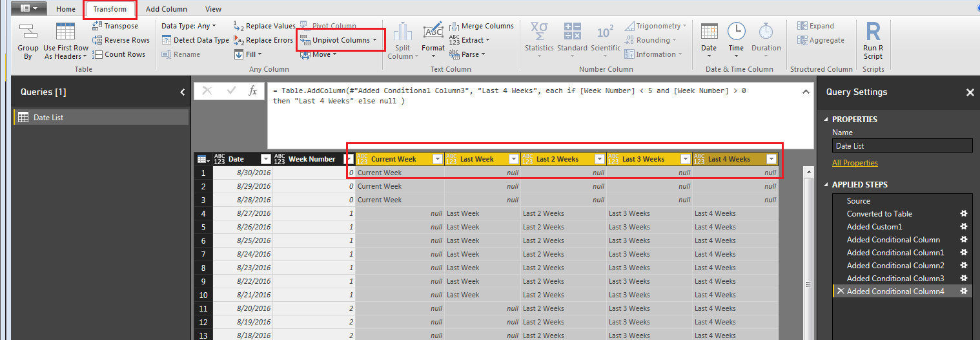The image size is (980, 340).
Task: Select the Week Number column header
Action: coord(312,159)
